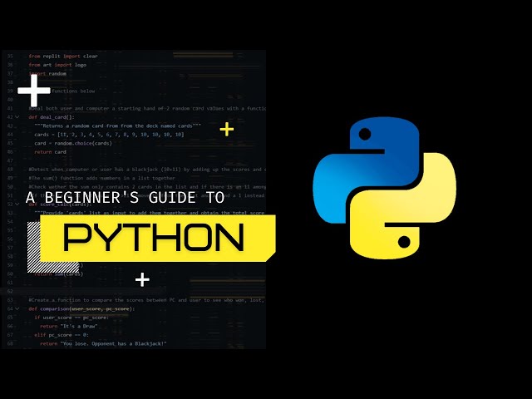Collapse the deal_card function at line 42
Screen dimensions: 532x399
coord(17,117)
